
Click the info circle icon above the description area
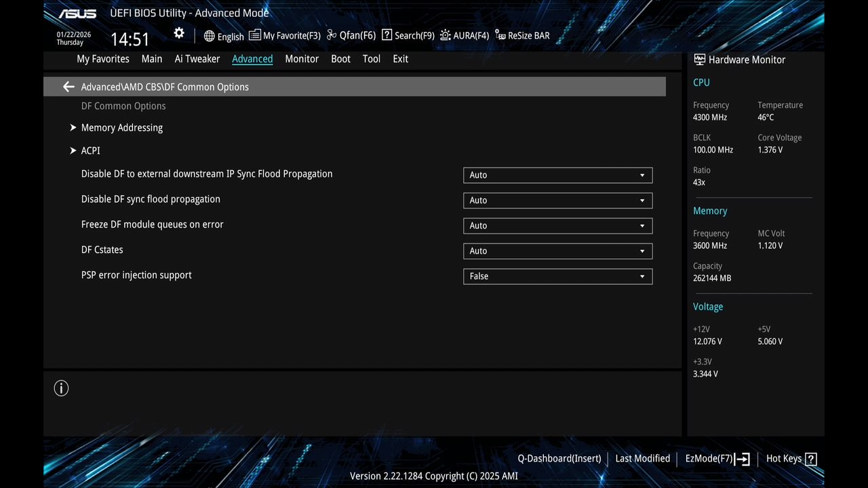click(x=61, y=388)
